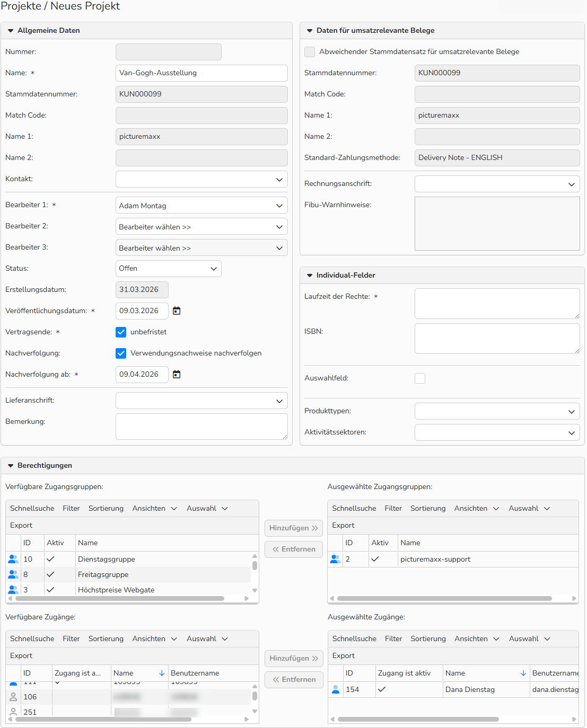Click Projekte breadcrumb link

21,6
